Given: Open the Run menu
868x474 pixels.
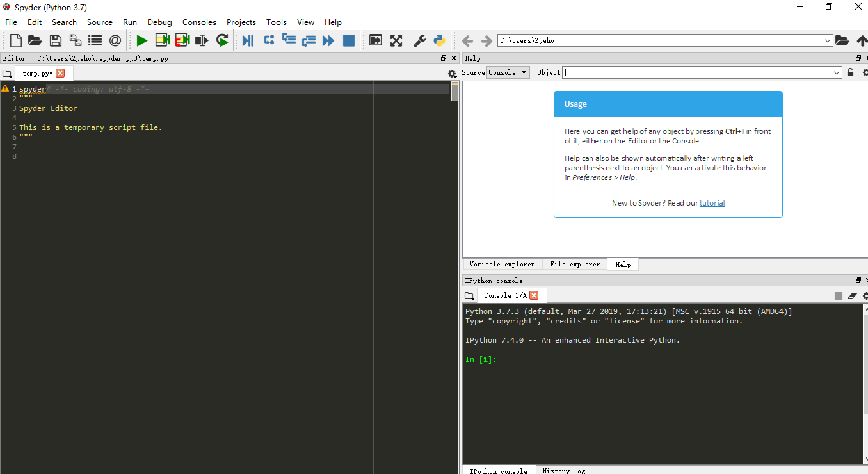Looking at the screenshot, I should coord(130,22).
